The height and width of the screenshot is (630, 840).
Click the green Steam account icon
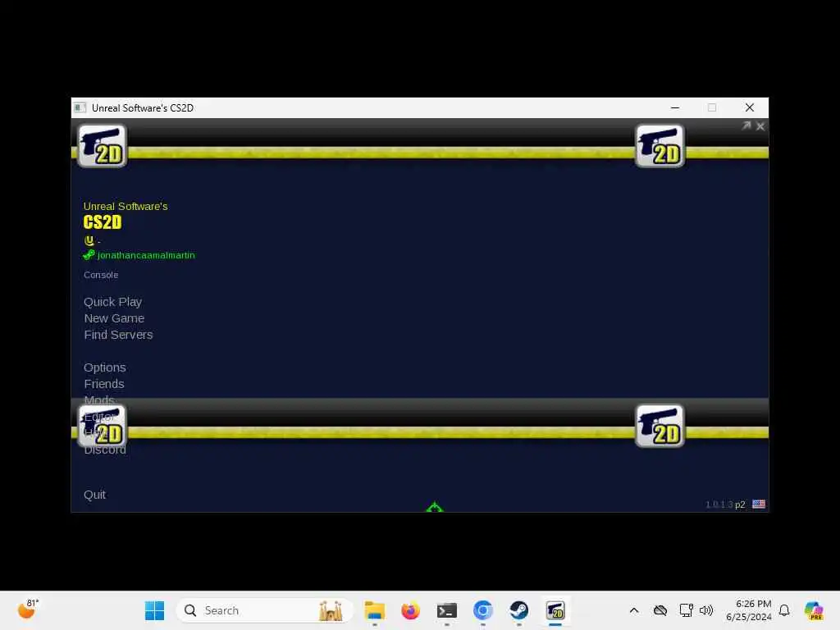[x=89, y=255]
